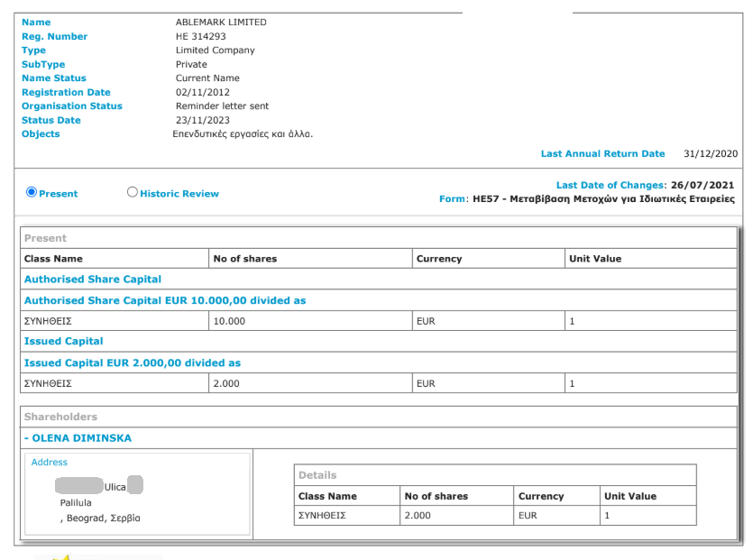
Task: Click the Reg. Number label
Action: click(54, 36)
